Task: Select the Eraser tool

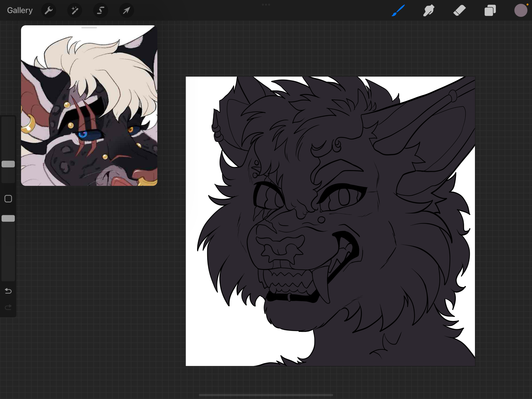Action: (459, 10)
